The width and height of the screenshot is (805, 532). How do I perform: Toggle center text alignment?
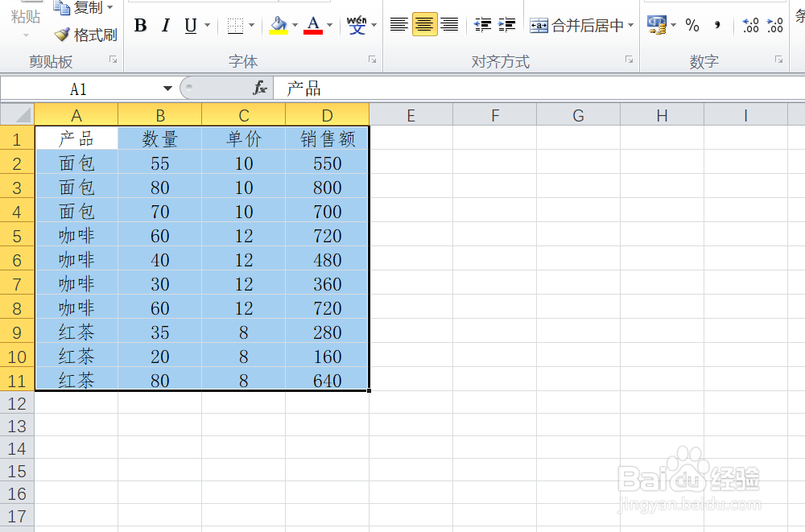(x=424, y=24)
